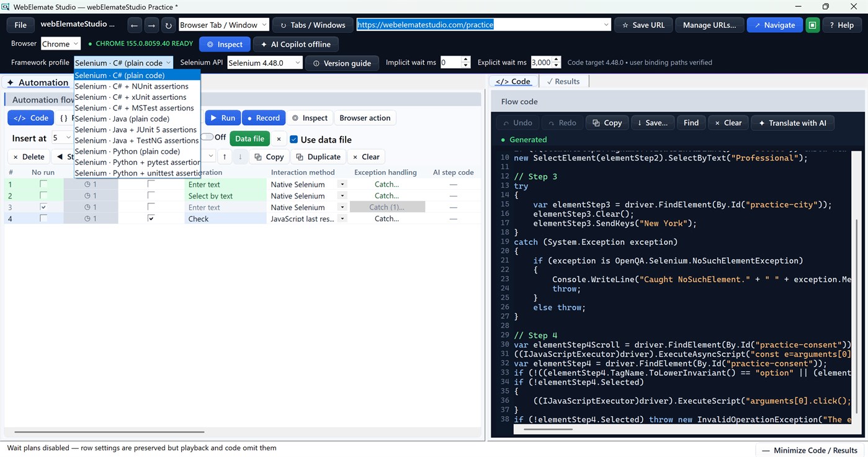Open the Insert at position dropdown

(x=61, y=138)
